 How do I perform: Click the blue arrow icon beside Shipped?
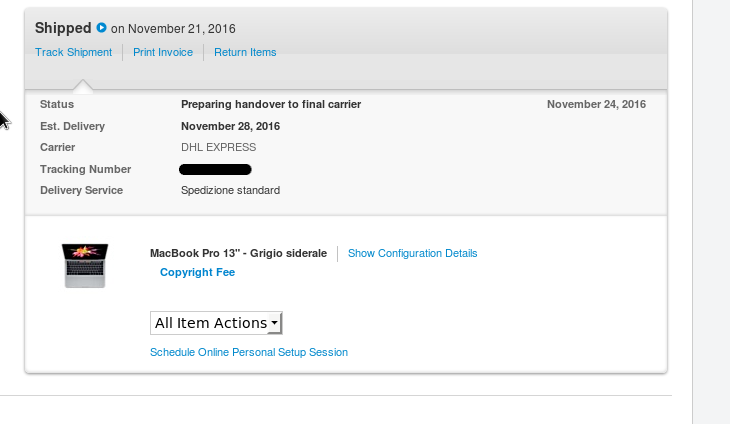tap(101, 28)
